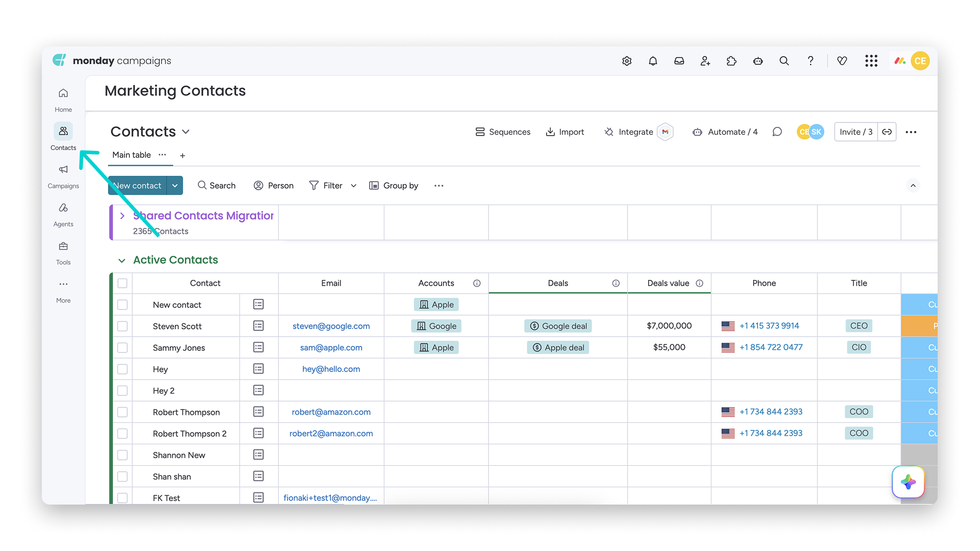Viewport: 980px width, 551px height.
Task: Open the inbox tray icon
Action: (679, 61)
